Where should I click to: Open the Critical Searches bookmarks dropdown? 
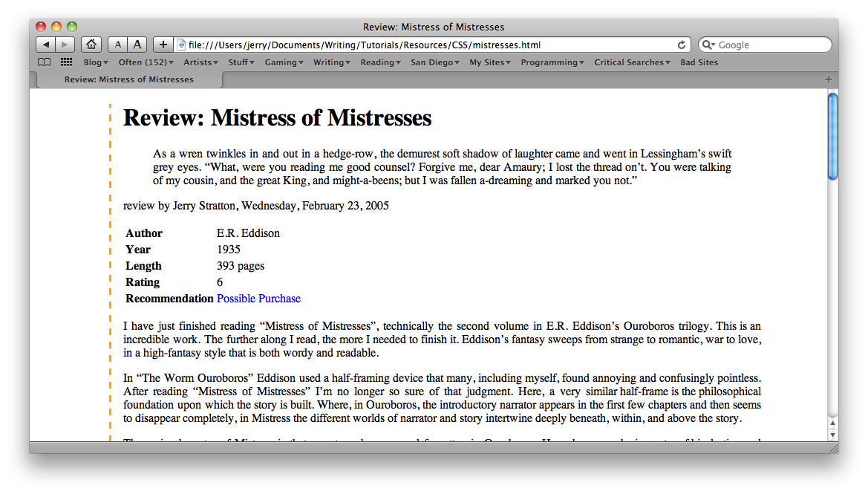(x=632, y=62)
